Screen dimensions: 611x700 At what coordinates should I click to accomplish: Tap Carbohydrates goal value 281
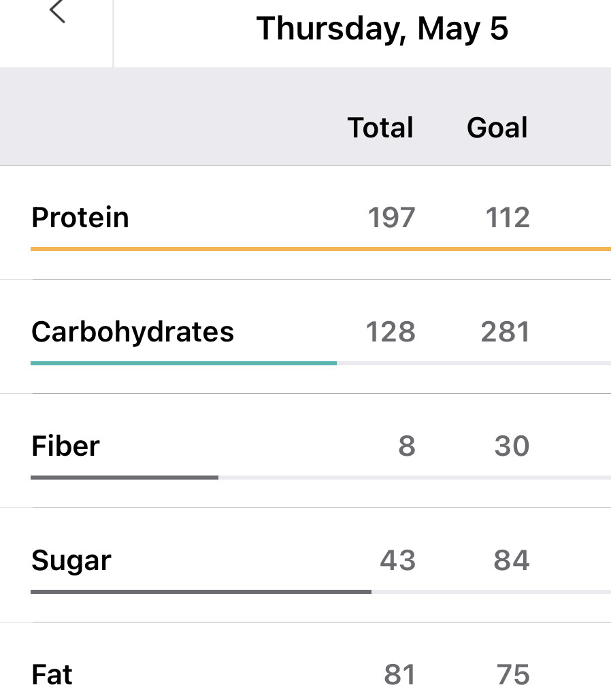(505, 332)
